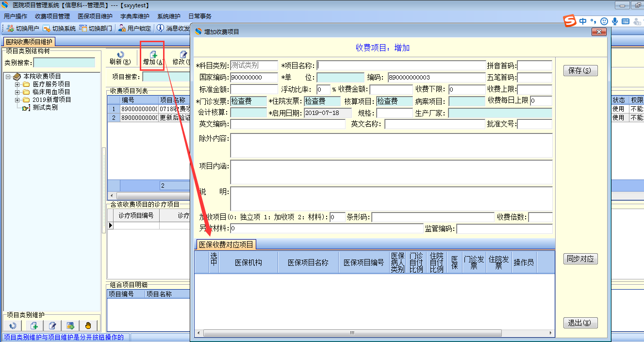The width and height of the screenshot is (644, 342).
Task: Click add-category icon under 项目类别维护
Action: pyautogui.click(x=34, y=326)
